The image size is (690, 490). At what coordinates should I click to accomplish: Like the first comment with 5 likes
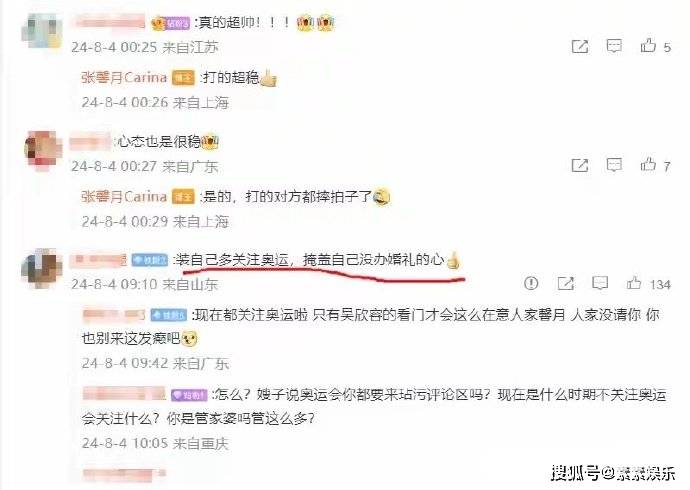click(648, 45)
